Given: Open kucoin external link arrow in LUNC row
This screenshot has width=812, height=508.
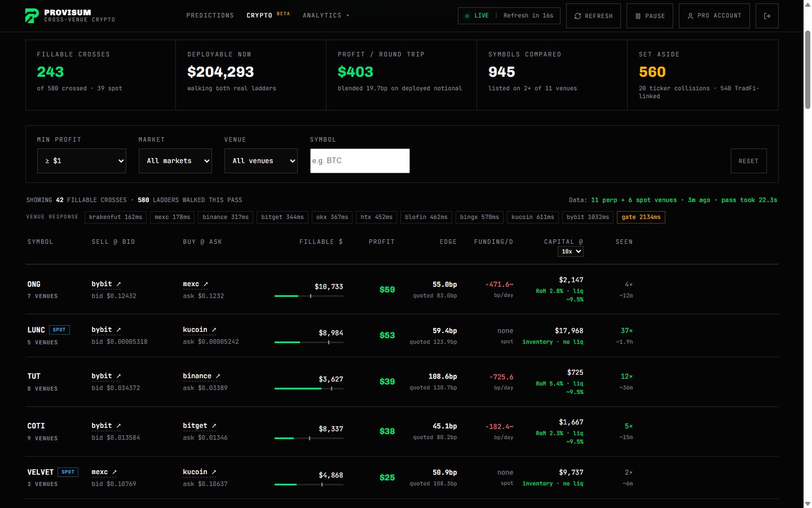Looking at the screenshot, I should 214,330.
